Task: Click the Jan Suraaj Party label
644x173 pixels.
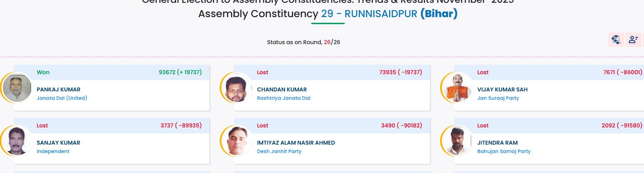Action: (498, 98)
